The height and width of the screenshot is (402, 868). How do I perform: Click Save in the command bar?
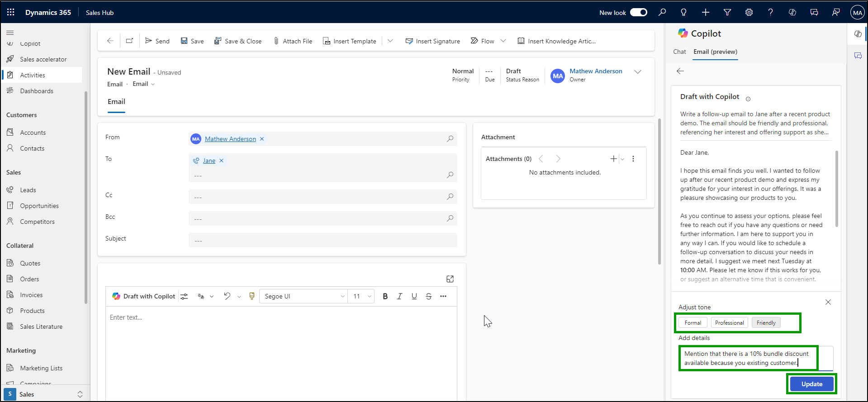pyautogui.click(x=192, y=41)
